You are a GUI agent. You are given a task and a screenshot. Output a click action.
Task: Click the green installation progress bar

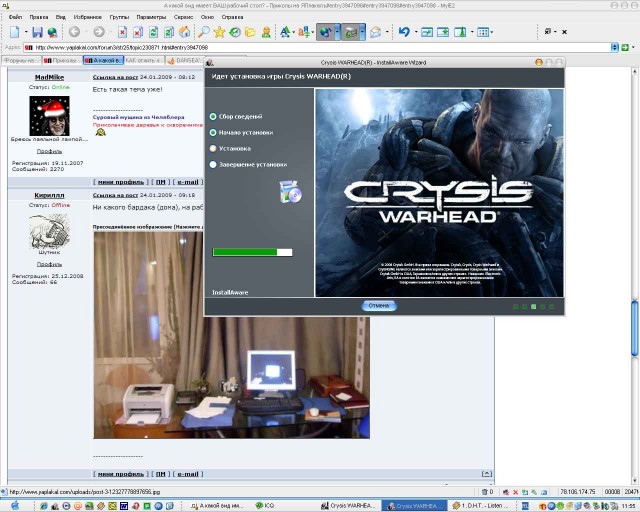tap(253, 252)
